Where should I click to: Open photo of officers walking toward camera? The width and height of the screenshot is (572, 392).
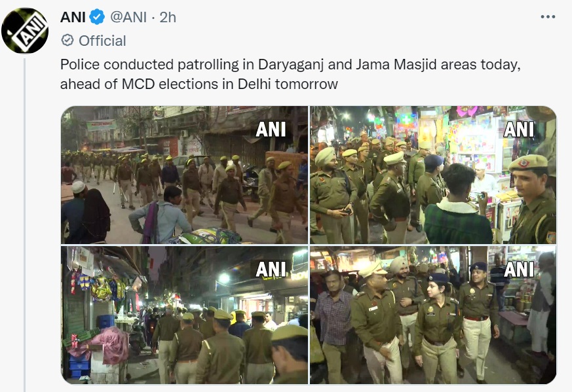coord(433,315)
